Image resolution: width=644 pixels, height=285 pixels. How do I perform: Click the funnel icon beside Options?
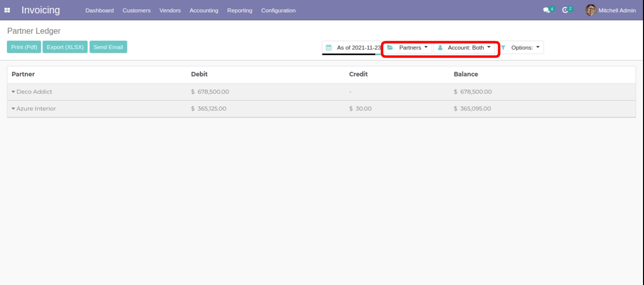pyautogui.click(x=503, y=48)
